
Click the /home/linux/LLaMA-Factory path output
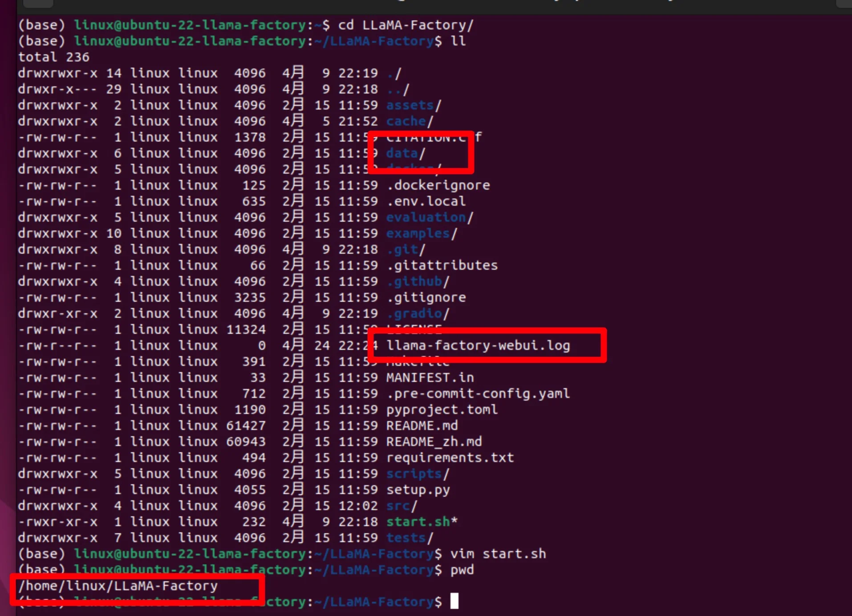tap(118, 586)
